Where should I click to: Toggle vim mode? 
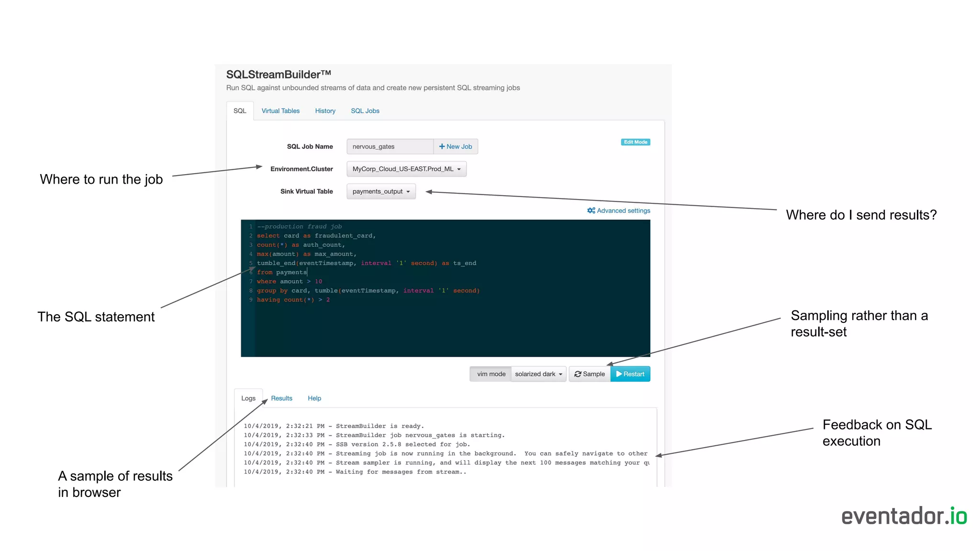(x=491, y=374)
